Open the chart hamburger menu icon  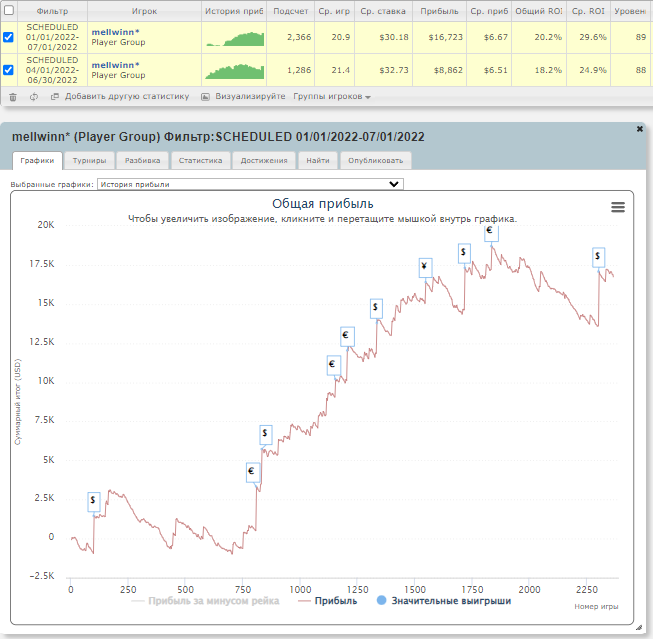618,207
